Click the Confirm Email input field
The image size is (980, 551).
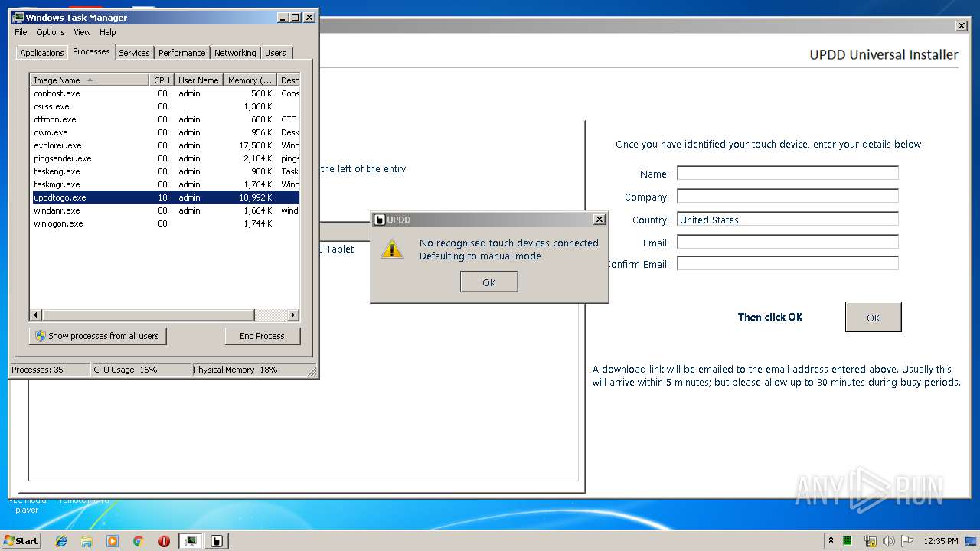click(788, 263)
